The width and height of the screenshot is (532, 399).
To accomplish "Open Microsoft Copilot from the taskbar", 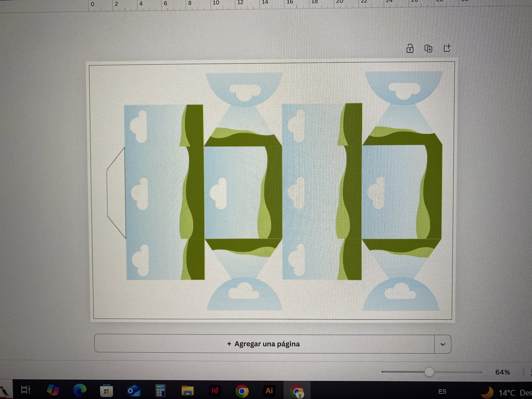I will click(53, 390).
